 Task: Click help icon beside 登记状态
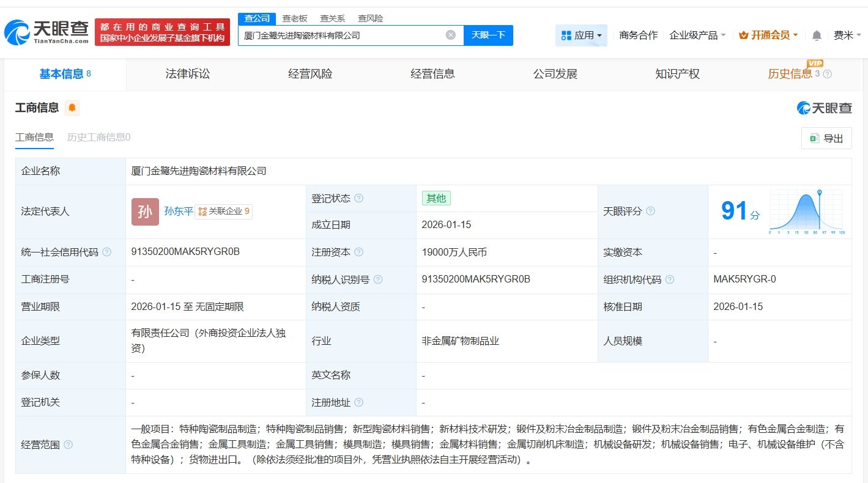coord(359,199)
